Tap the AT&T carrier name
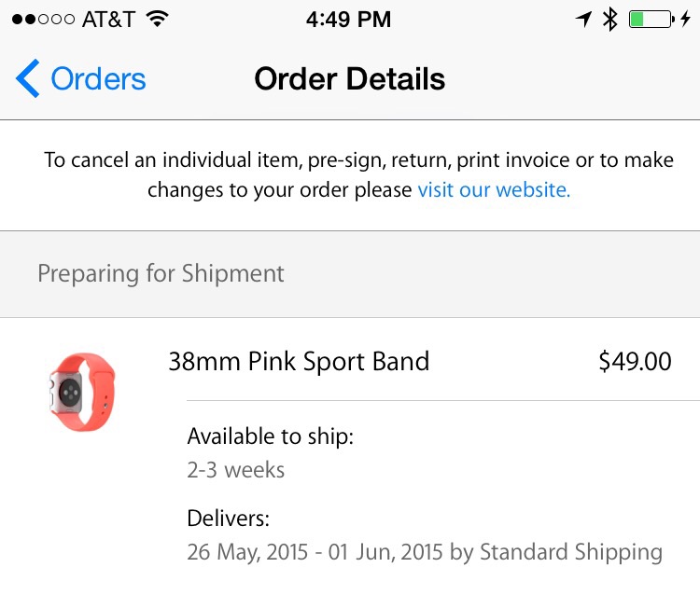Image resolution: width=700 pixels, height=595 pixels. (x=108, y=20)
